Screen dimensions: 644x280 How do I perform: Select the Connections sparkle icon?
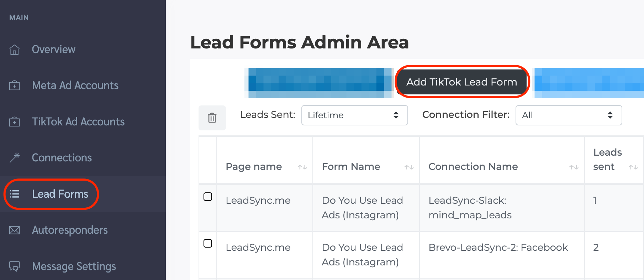tap(14, 157)
